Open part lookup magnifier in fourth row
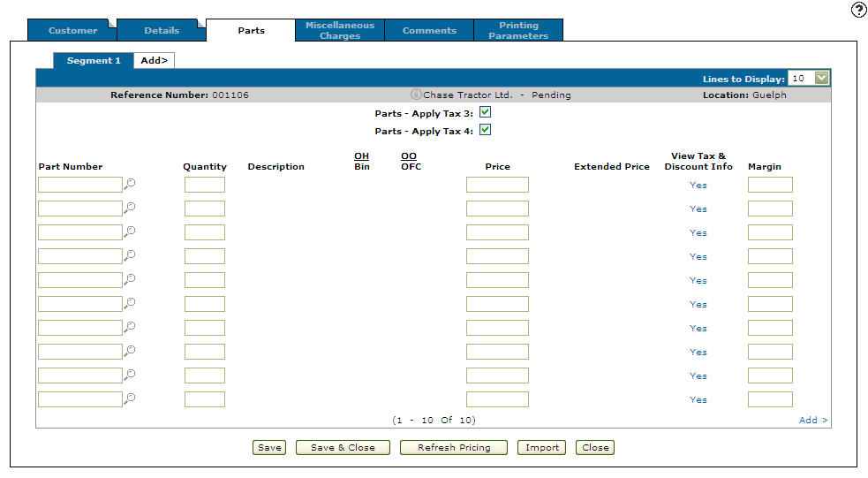This screenshot has height=478, width=868. pyautogui.click(x=130, y=255)
